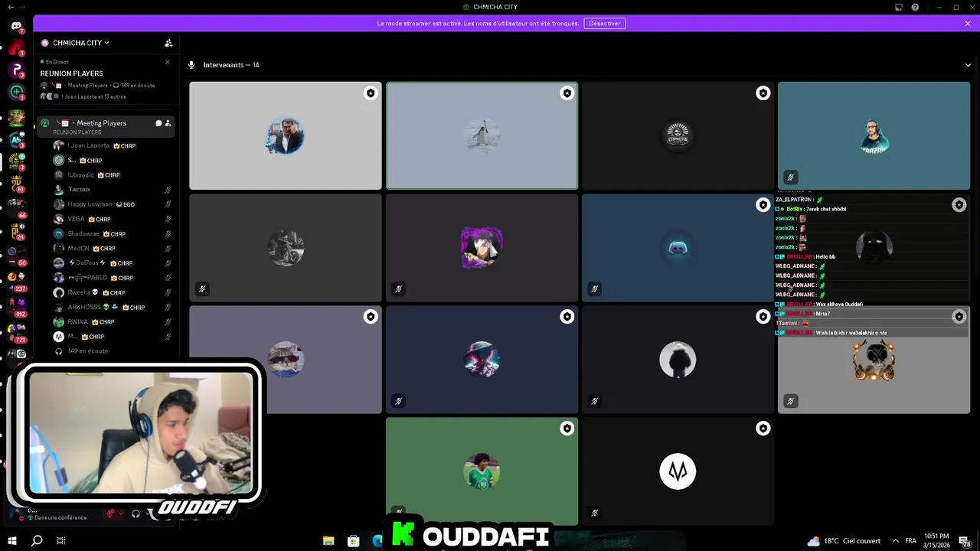980x551 pixels.
Task: Click member ! Joan Laporta in list
Action: 106,145
